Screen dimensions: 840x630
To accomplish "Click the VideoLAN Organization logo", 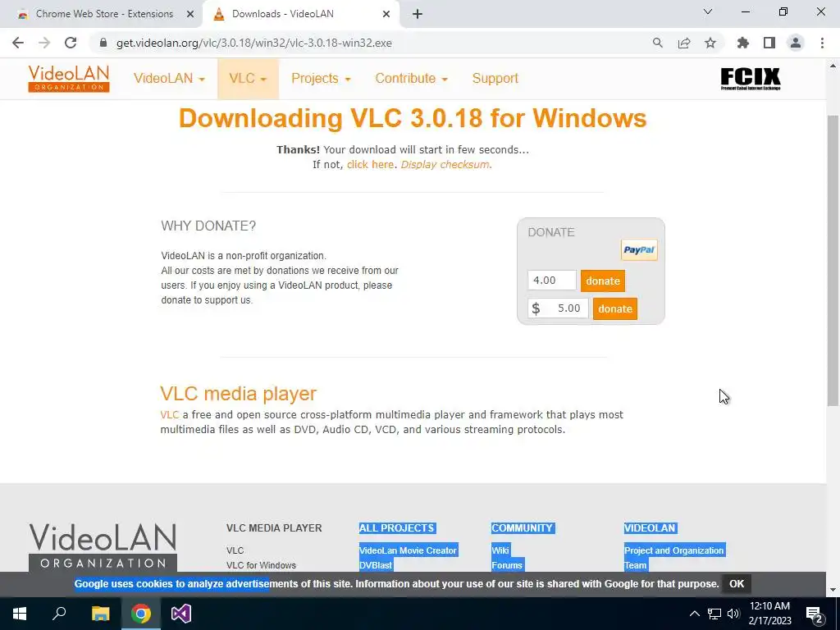I will [69, 78].
